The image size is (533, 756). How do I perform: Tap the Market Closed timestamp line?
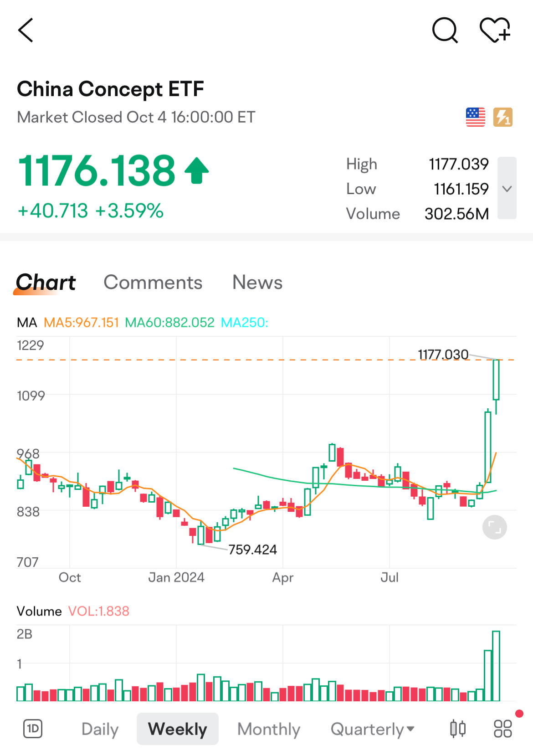[x=136, y=117]
